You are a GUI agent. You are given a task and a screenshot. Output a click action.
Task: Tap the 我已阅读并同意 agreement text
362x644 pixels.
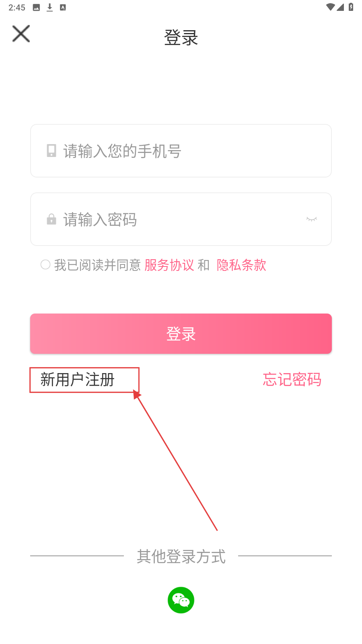tap(97, 265)
